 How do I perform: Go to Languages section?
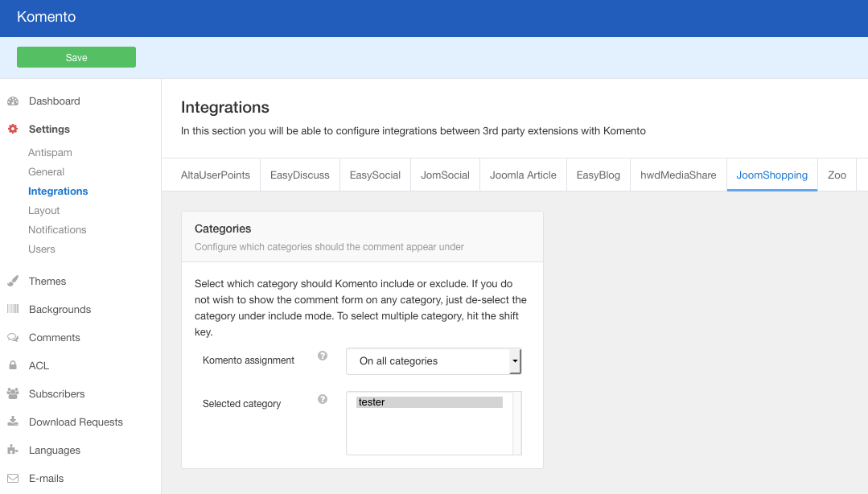tap(54, 451)
